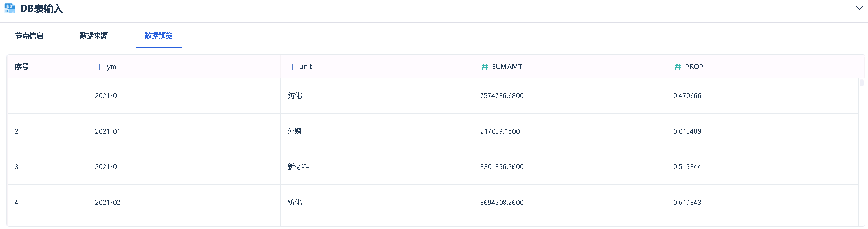
Task: Click the number type icon beside PROP
Action: point(678,67)
